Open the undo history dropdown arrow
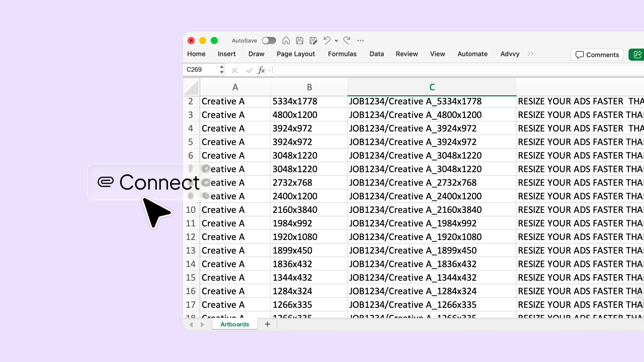The image size is (644, 362). click(336, 41)
